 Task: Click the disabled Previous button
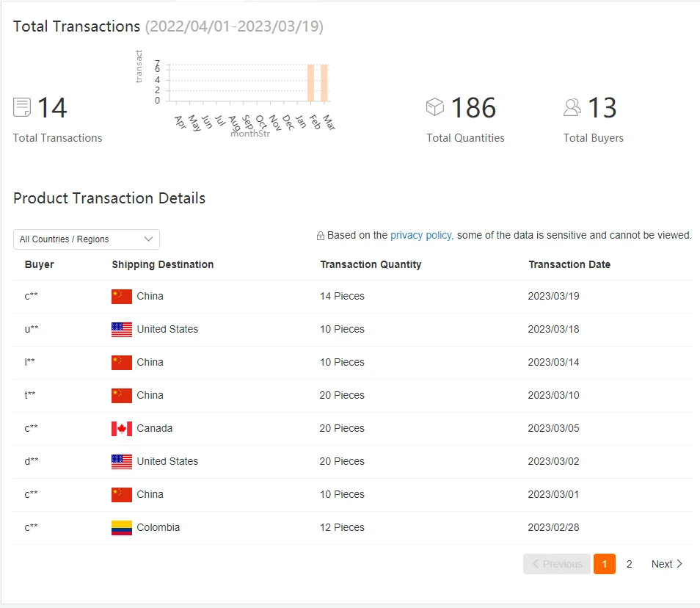[x=557, y=564]
